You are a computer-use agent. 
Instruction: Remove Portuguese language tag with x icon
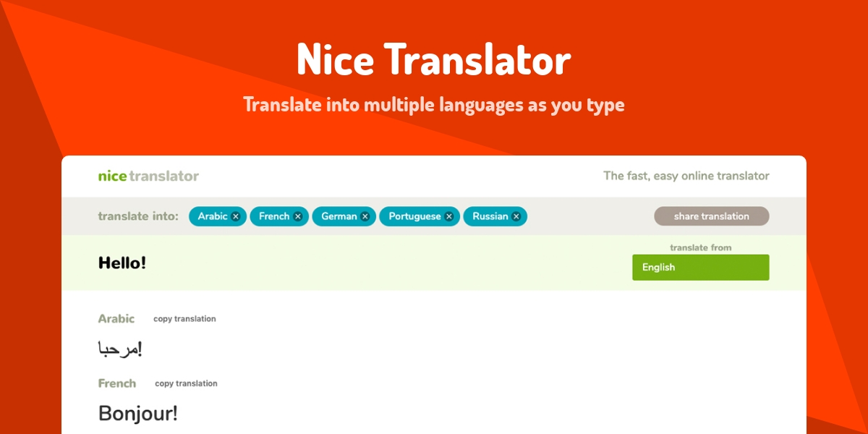click(448, 216)
